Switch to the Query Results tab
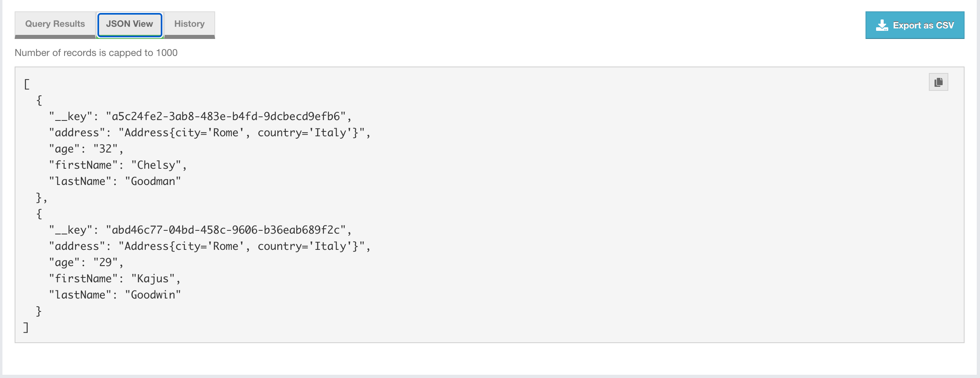This screenshot has width=980, height=378. point(55,24)
